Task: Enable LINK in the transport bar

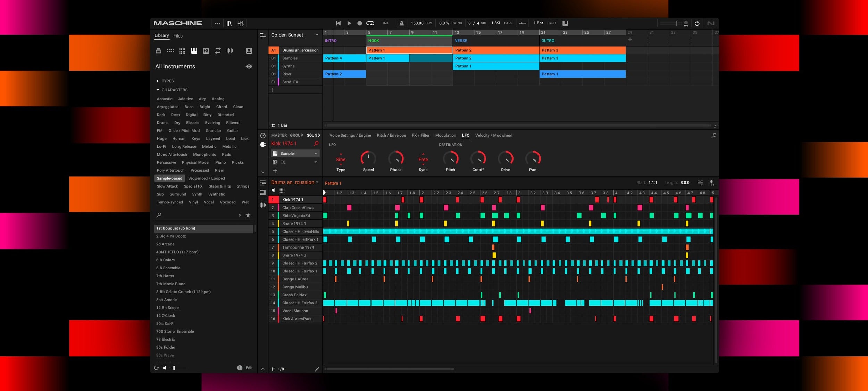Action: [x=385, y=23]
